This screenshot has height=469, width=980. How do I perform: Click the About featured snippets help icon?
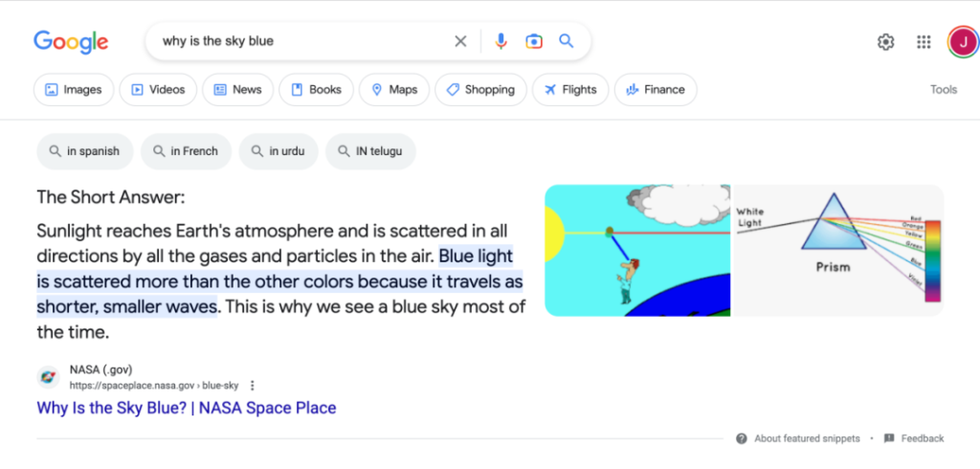742,438
